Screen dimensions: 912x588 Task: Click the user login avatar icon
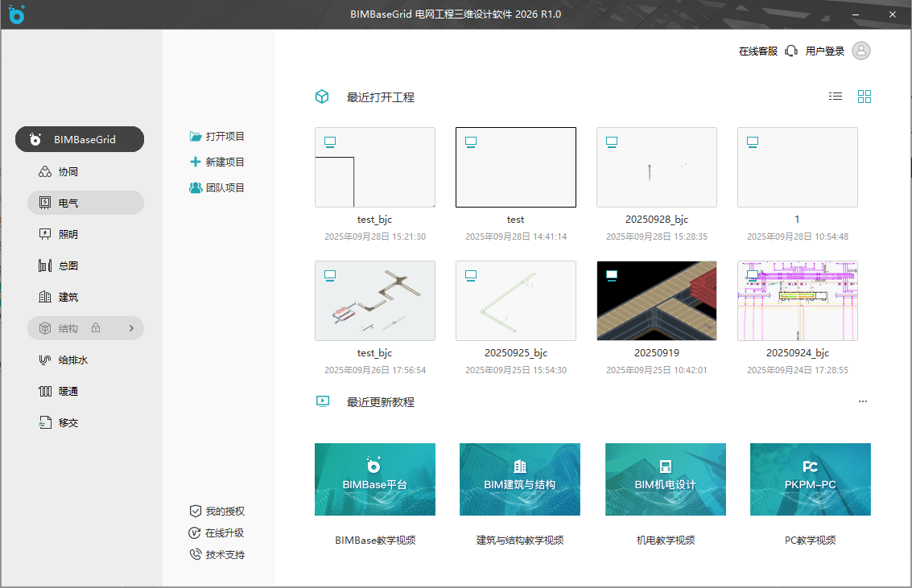(x=860, y=51)
